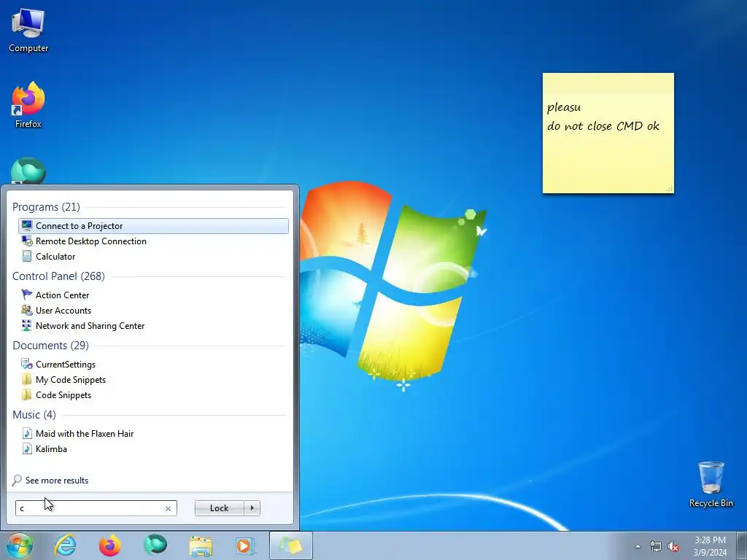
Task: Activate the Sticky Notes taskbar button
Action: click(x=290, y=545)
